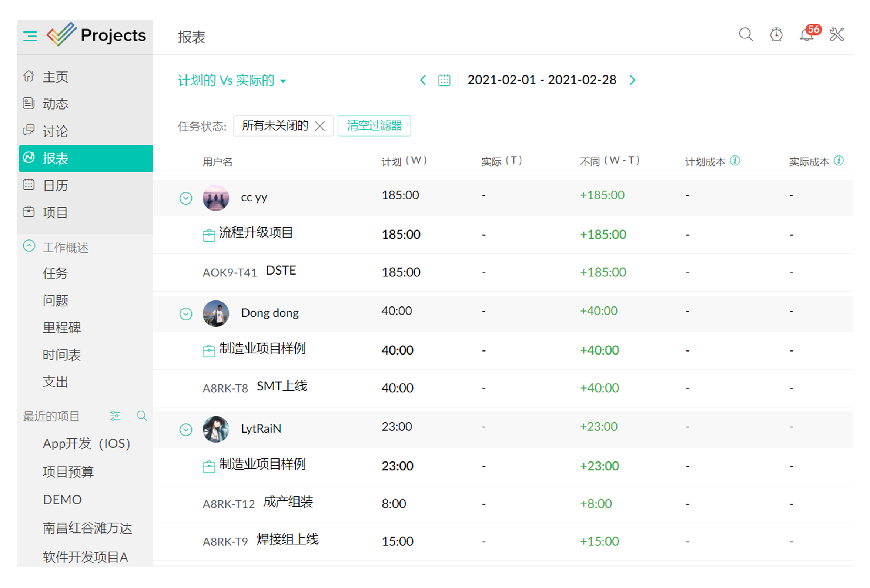The height and width of the screenshot is (588, 870).
Task: Open the timer stopwatch icon
Action: point(776,34)
